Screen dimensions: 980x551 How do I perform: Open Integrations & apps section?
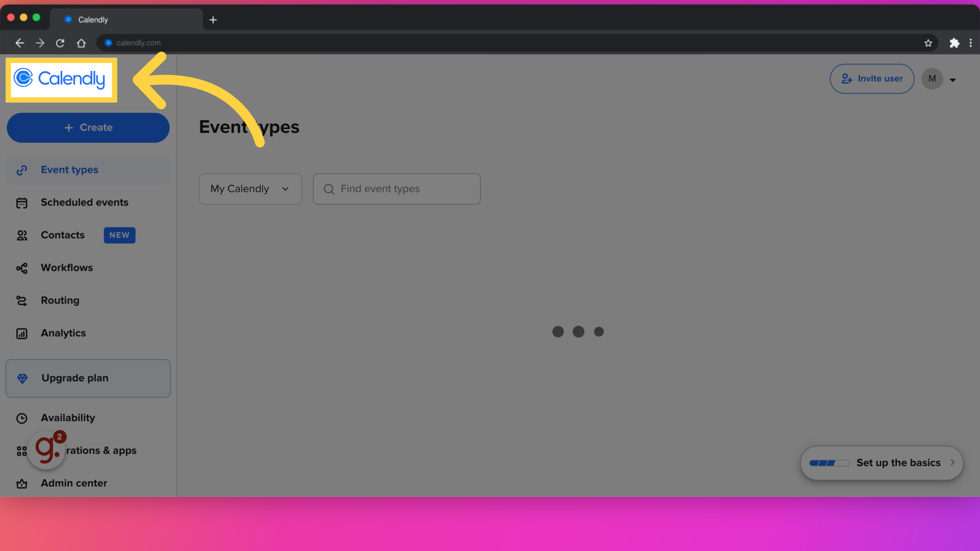coord(88,450)
